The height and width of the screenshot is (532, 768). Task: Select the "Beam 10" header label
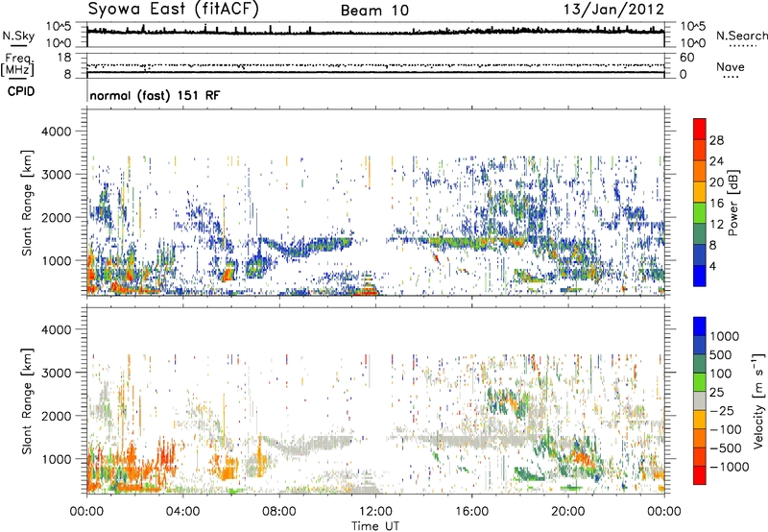tap(374, 11)
